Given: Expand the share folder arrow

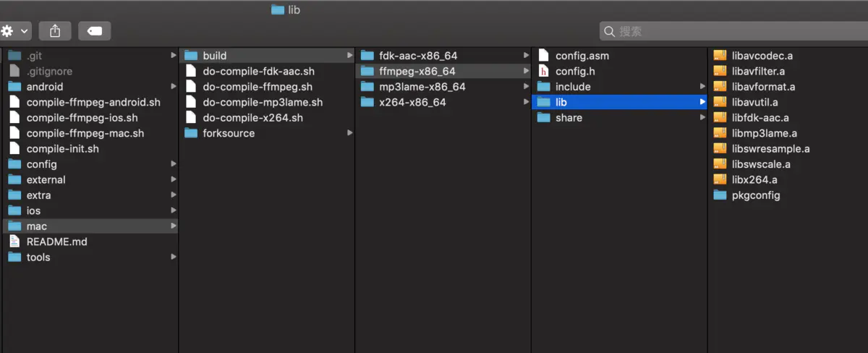Looking at the screenshot, I should click(702, 118).
